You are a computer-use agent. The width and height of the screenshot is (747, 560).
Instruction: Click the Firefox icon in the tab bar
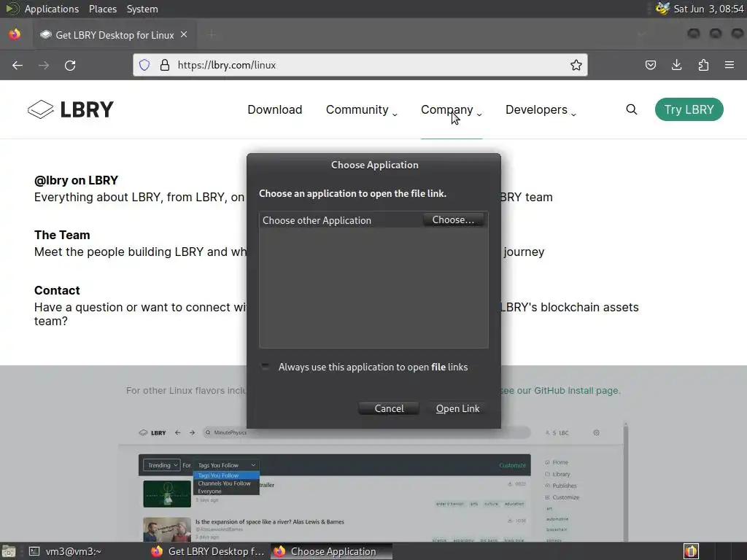coord(15,34)
